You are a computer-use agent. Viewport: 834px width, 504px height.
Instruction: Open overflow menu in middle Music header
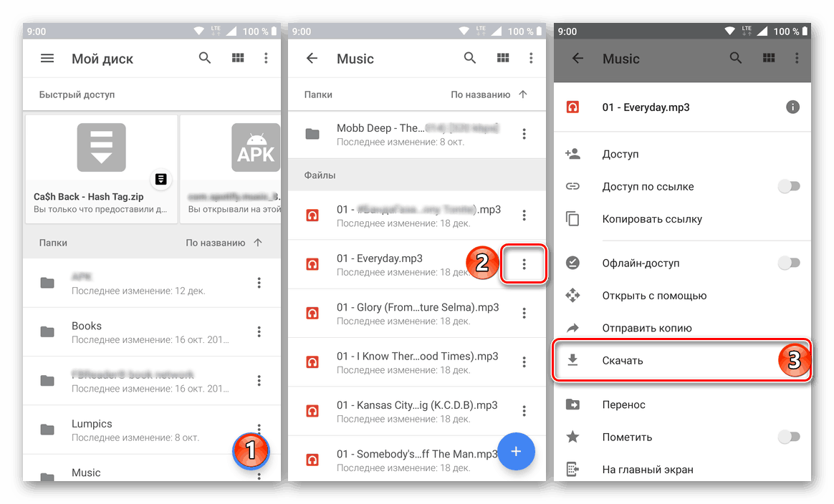pyautogui.click(x=531, y=58)
